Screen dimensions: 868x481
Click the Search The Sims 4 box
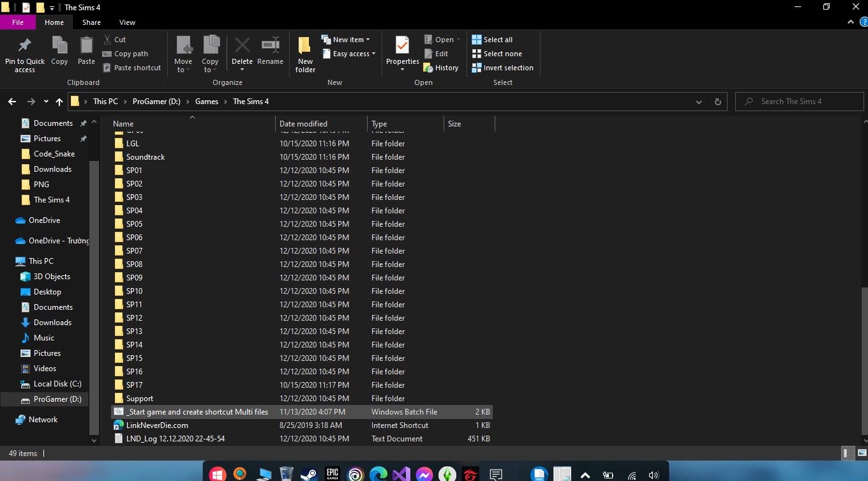click(x=799, y=101)
